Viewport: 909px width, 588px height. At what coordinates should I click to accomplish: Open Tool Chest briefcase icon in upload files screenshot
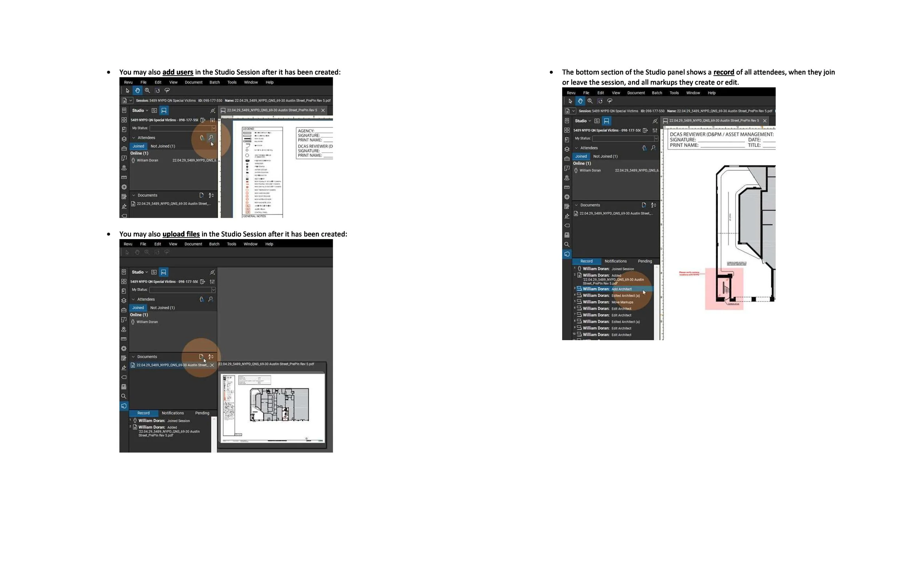(124, 310)
